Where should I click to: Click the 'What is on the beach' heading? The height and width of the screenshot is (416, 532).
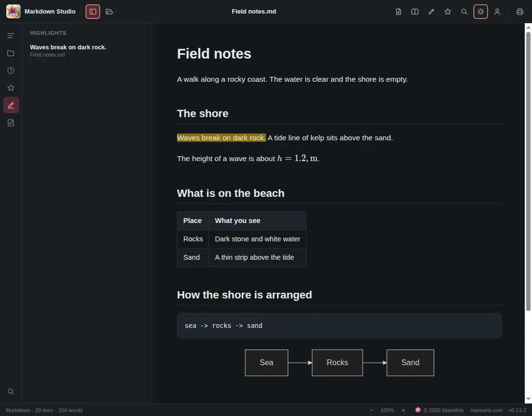click(x=231, y=193)
